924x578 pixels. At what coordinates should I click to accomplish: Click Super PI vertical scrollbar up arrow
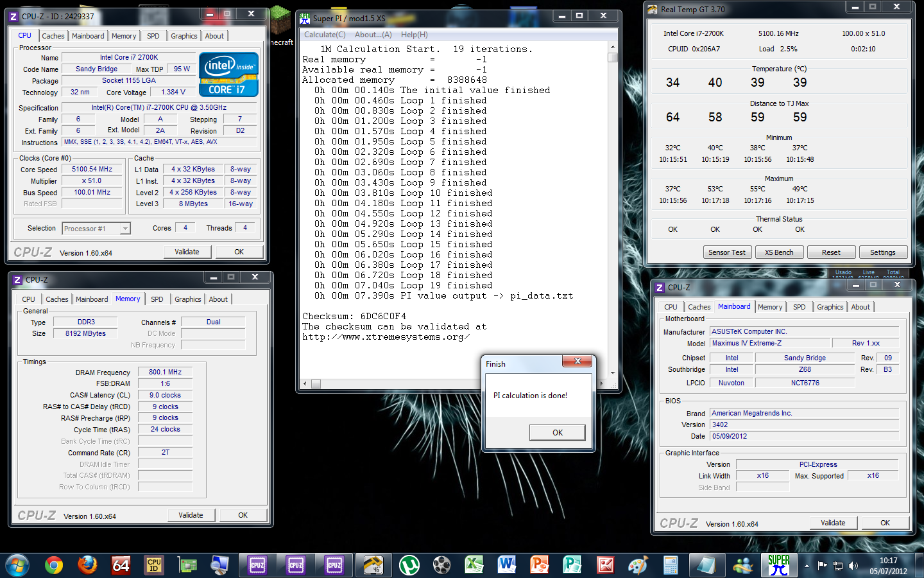point(613,47)
